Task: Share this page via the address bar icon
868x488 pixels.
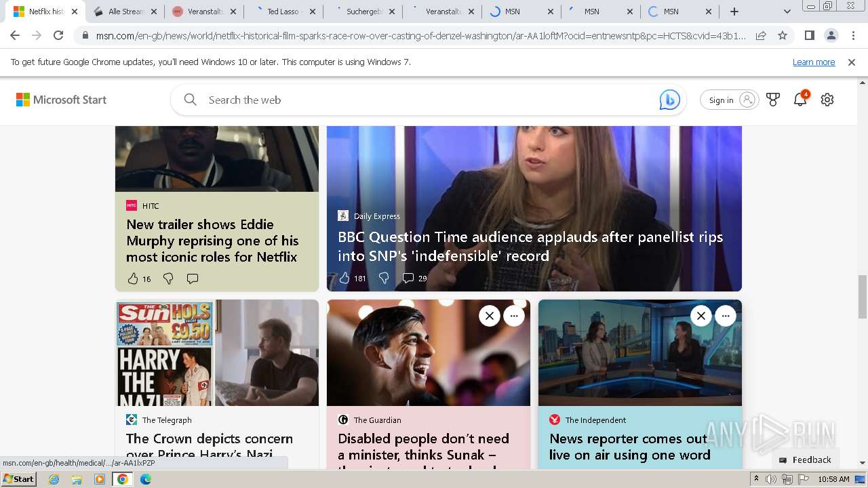Action: click(x=761, y=35)
